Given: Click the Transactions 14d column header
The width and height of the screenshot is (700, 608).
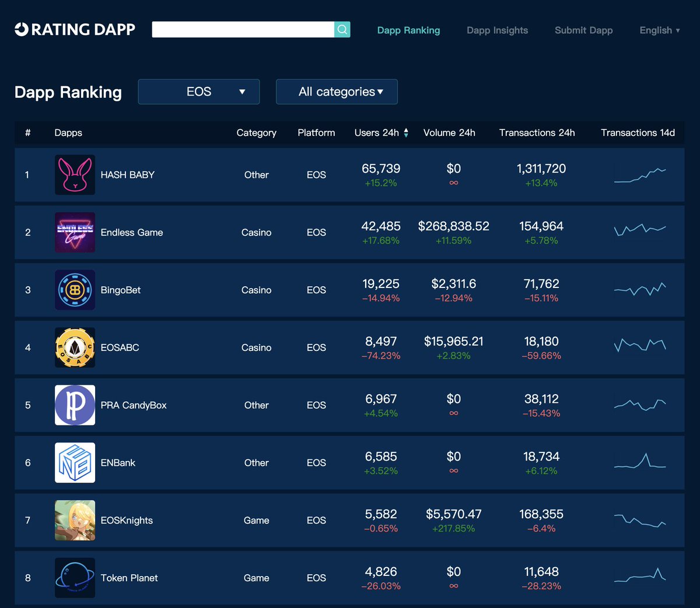Looking at the screenshot, I should point(638,133).
